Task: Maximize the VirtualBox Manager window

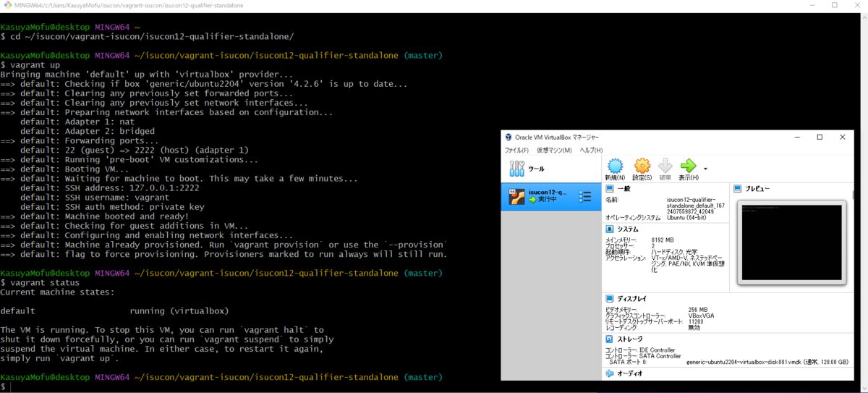Action: (x=820, y=137)
